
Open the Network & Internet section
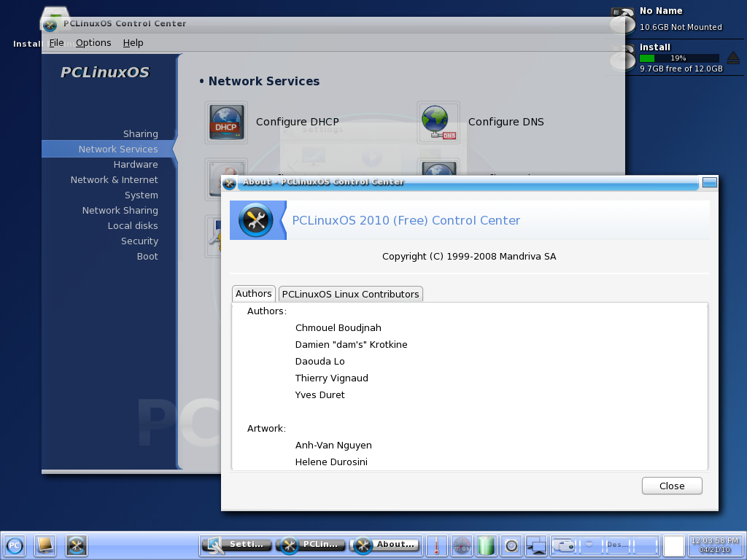pyautogui.click(x=114, y=179)
